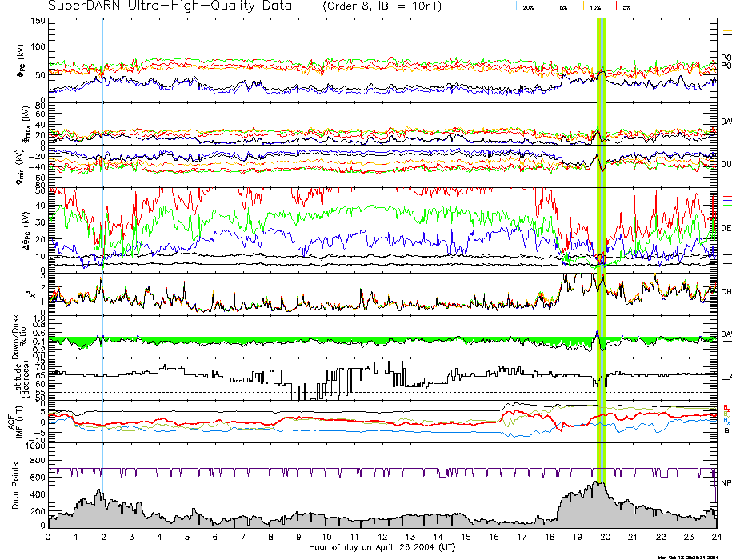Viewport: 732px width, 560px height.
Task: Click the 'Φpc (kV)' y-axis label of the top panel
Action: coord(22,61)
